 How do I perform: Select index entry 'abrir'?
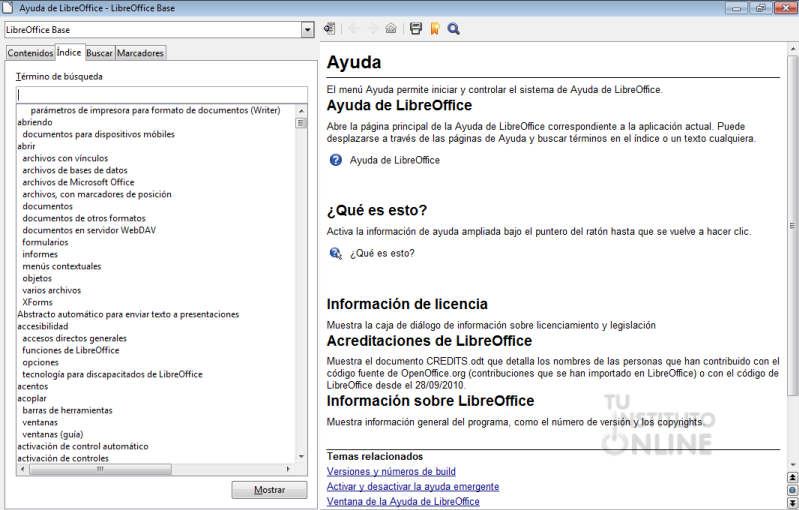pos(26,146)
